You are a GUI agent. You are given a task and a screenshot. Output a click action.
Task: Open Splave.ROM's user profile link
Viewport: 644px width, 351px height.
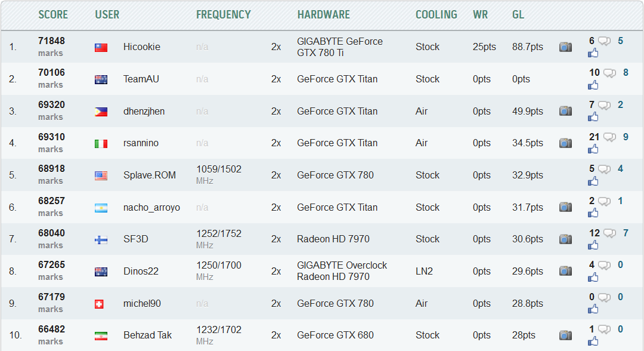(x=150, y=175)
